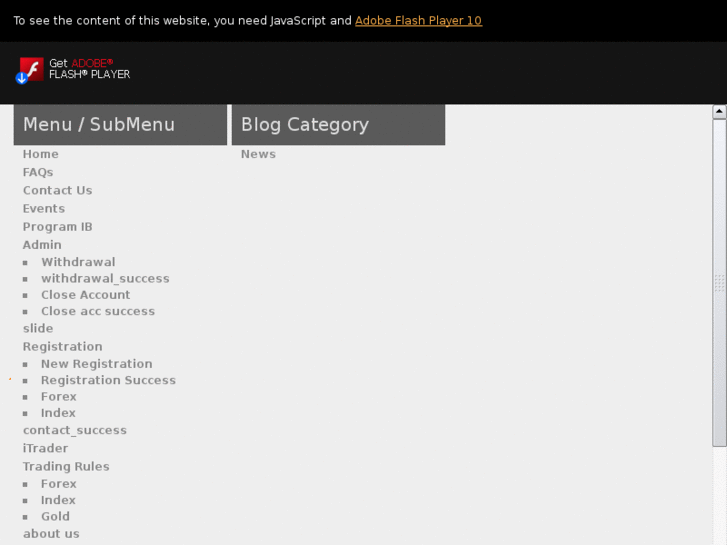Click the withdrawal_success submenu link
This screenshot has height=545, width=727.
(x=105, y=278)
